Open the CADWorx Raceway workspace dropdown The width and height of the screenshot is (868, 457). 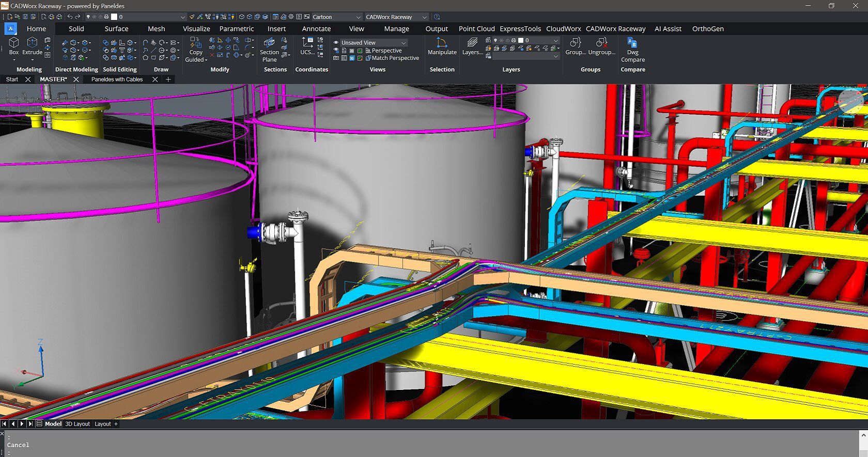(x=396, y=17)
